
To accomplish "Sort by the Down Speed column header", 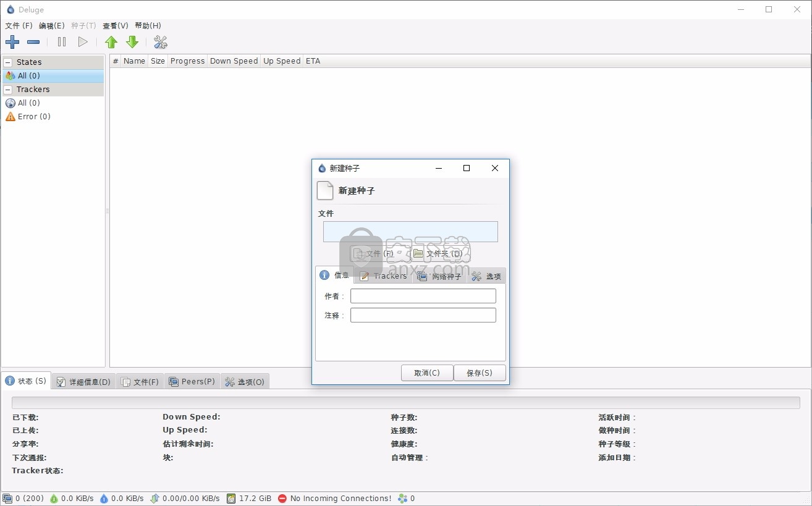I will 234,61.
